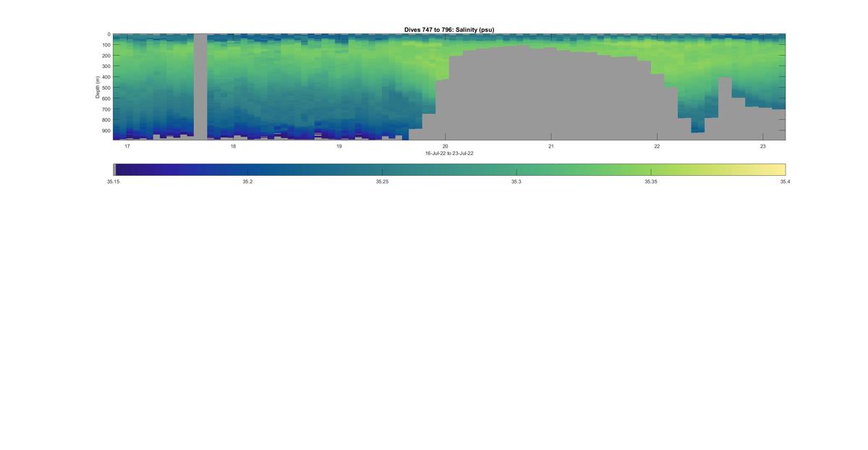The image size is (868, 450).
Task: Click colorbar tick label '35.25'
Action: point(382,182)
